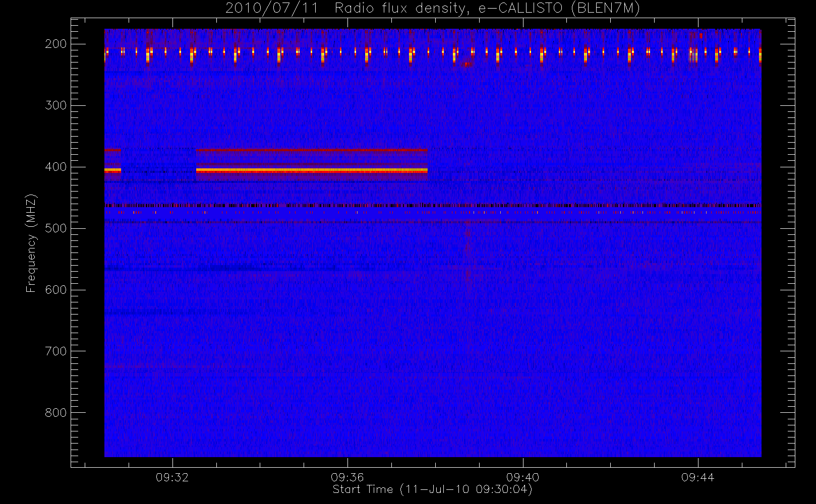Click the 400 frequency tick label
Image resolution: width=816 pixels, height=504 pixels.
[x=55, y=167]
